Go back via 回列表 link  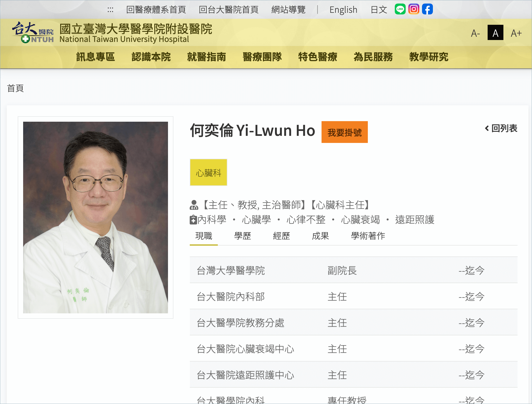(x=501, y=128)
